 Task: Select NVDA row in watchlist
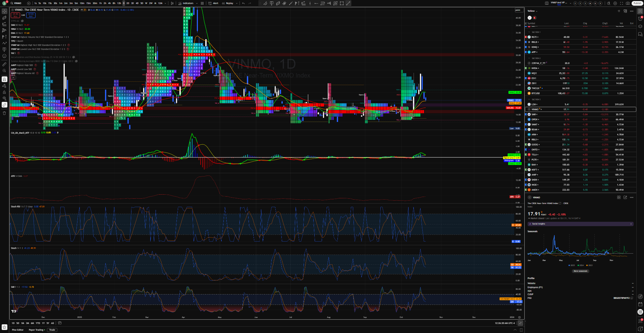581,68
